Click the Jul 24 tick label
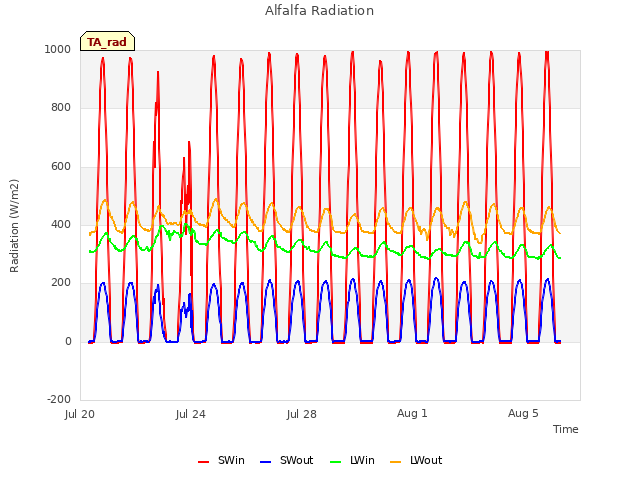Viewport: 640px width, 480px height. (191, 414)
